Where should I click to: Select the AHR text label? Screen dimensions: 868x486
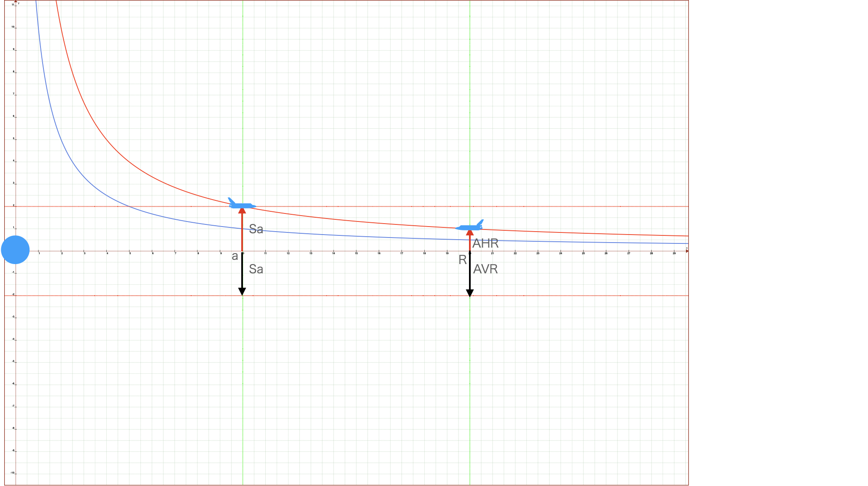coord(485,243)
